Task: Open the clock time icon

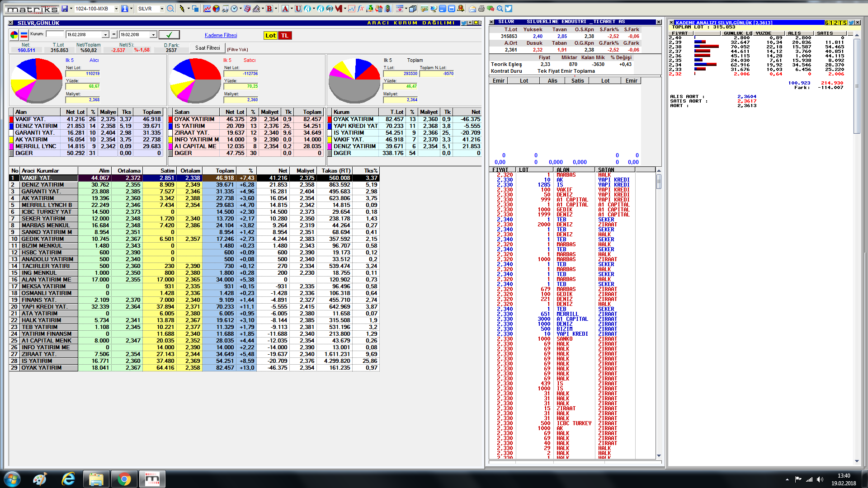Action: pyautogui.click(x=234, y=9)
